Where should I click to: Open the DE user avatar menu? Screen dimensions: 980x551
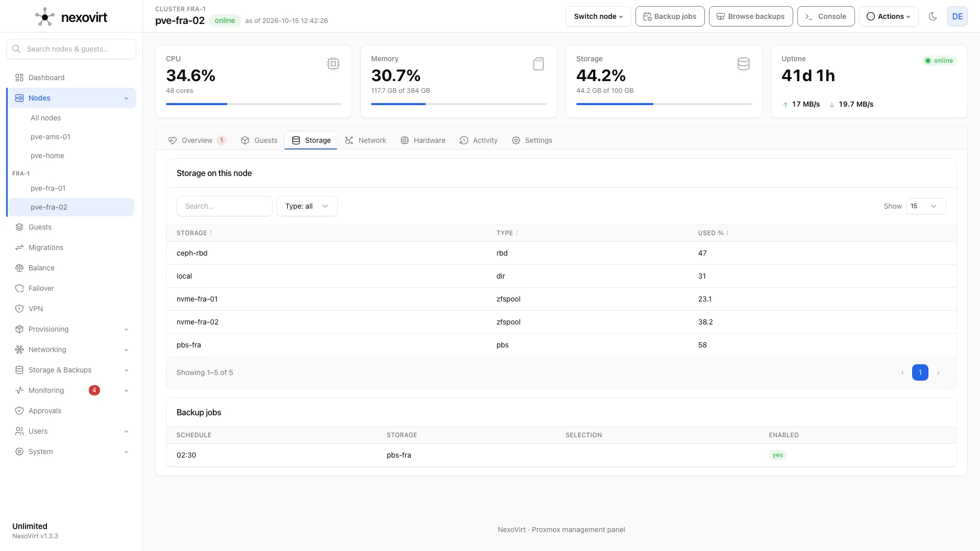(957, 16)
